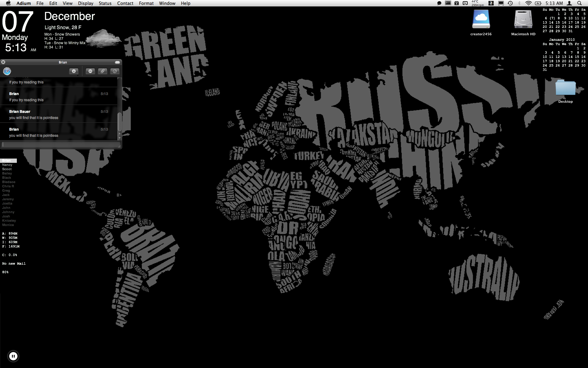Open Spotlight search magnifier

(579, 3)
